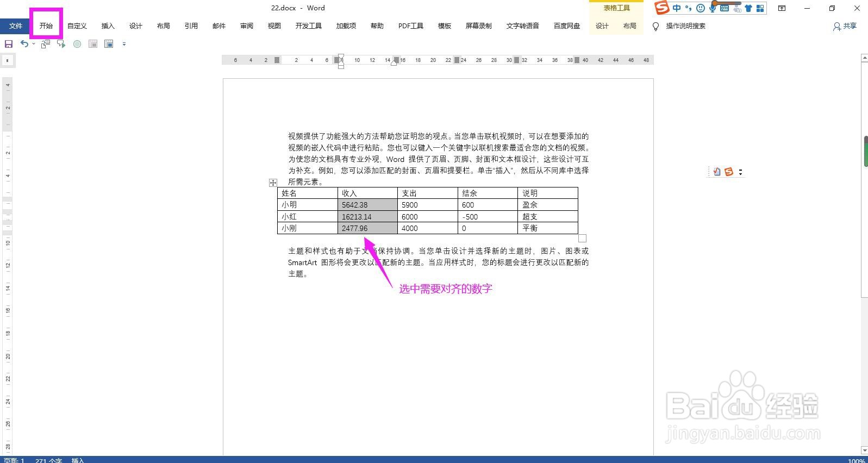
Task: Click the speech-bubble play icon
Action: 61,44
